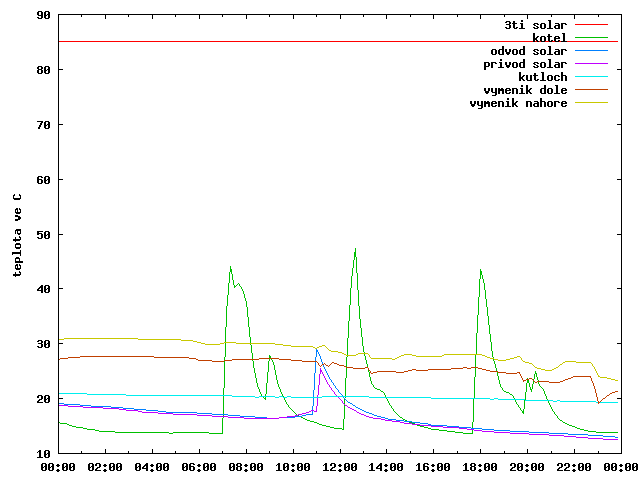Click the x-axis label 16:00

click(x=433, y=467)
